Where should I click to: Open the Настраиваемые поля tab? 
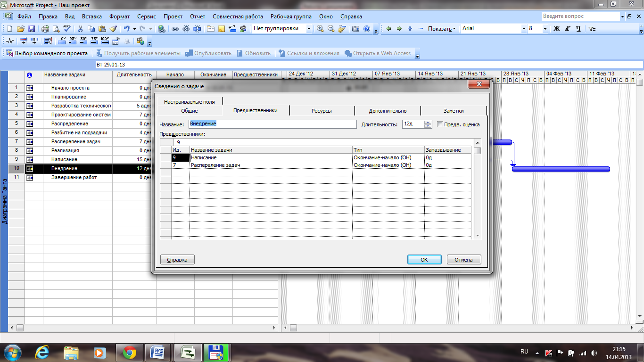pyautogui.click(x=190, y=101)
